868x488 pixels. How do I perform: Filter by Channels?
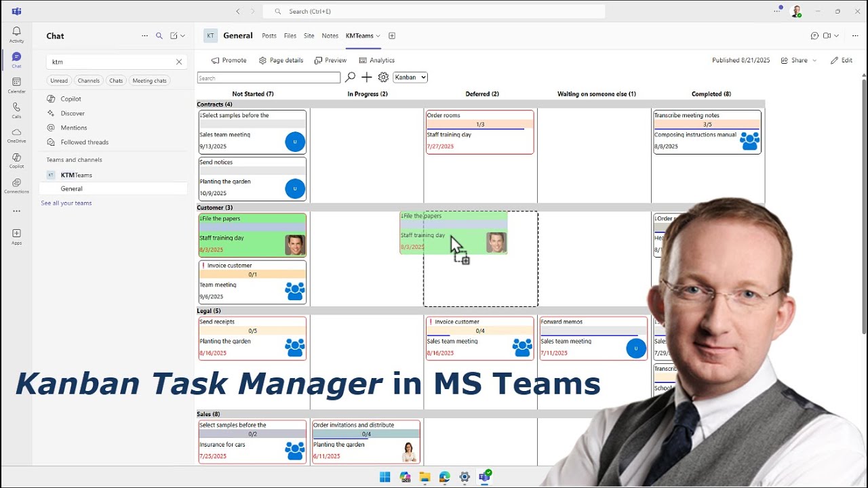coord(89,81)
